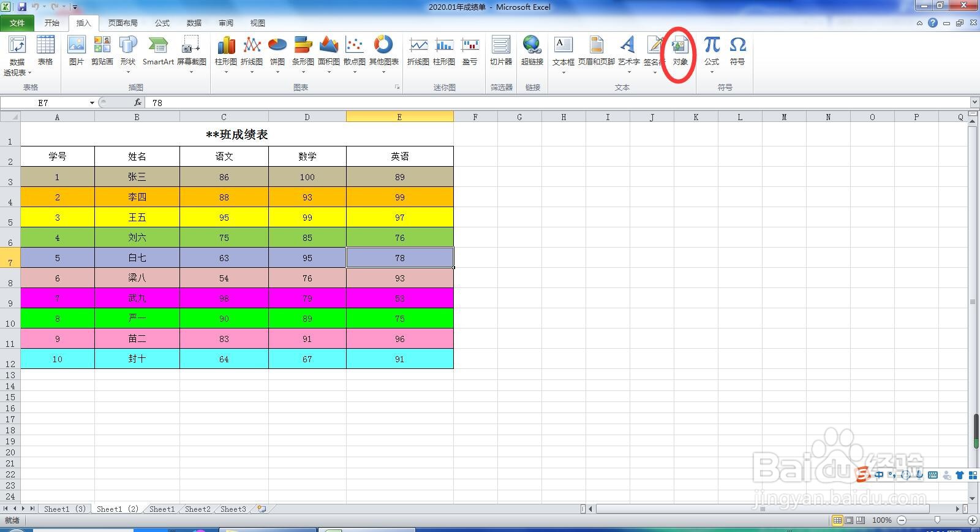The width and height of the screenshot is (980, 532).
Task: Switch to the 审阅 tab
Action: 226,23
